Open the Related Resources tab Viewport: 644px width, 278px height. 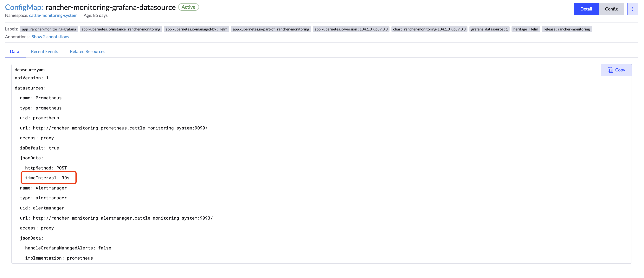[x=87, y=52]
